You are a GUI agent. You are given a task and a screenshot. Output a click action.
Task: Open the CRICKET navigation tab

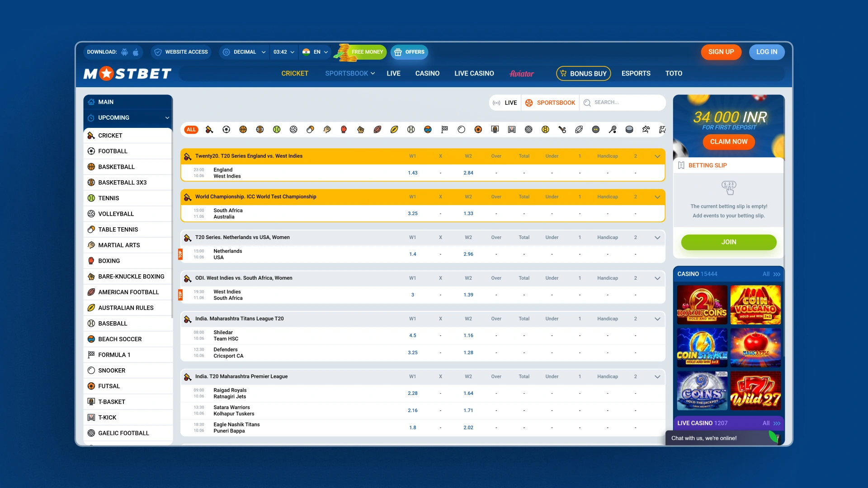pyautogui.click(x=295, y=73)
